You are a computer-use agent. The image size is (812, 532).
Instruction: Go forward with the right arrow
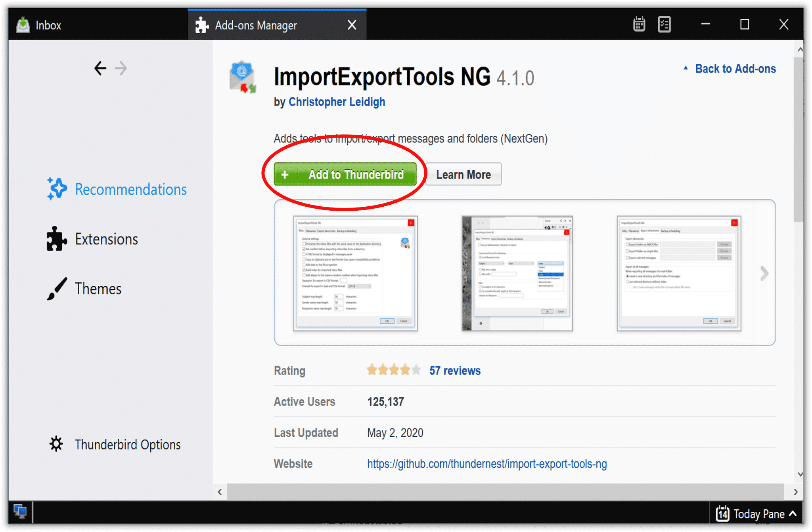pyautogui.click(x=121, y=68)
